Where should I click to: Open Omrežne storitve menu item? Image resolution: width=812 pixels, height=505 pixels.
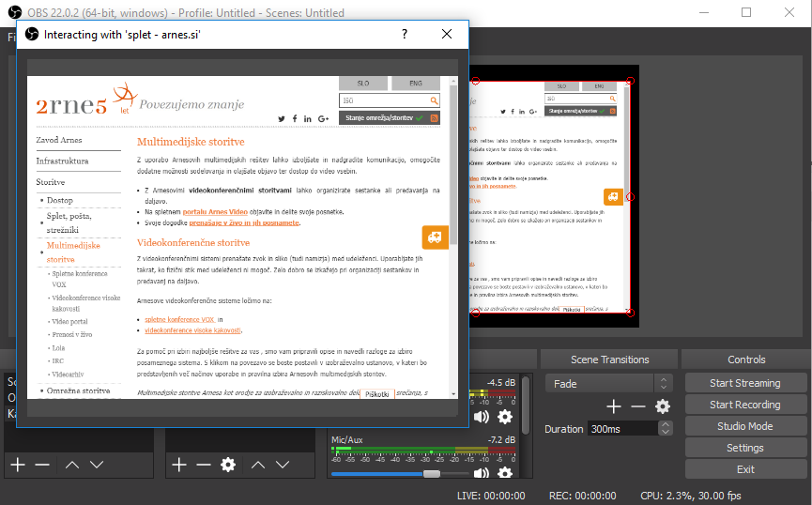(x=78, y=391)
